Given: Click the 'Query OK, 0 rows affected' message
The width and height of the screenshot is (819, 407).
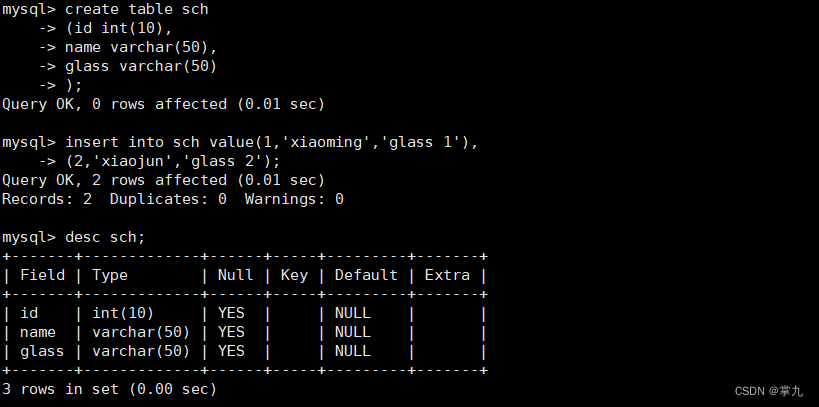Looking at the screenshot, I should tap(163, 103).
